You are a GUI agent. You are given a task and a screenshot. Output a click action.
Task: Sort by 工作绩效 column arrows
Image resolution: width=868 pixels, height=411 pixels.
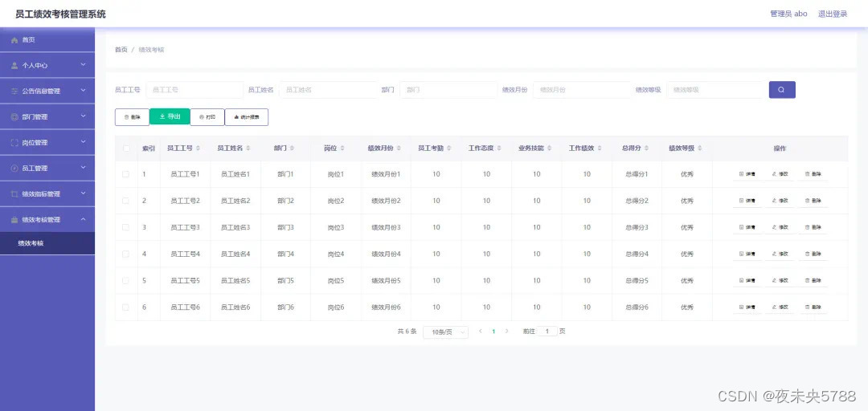tap(600, 149)
